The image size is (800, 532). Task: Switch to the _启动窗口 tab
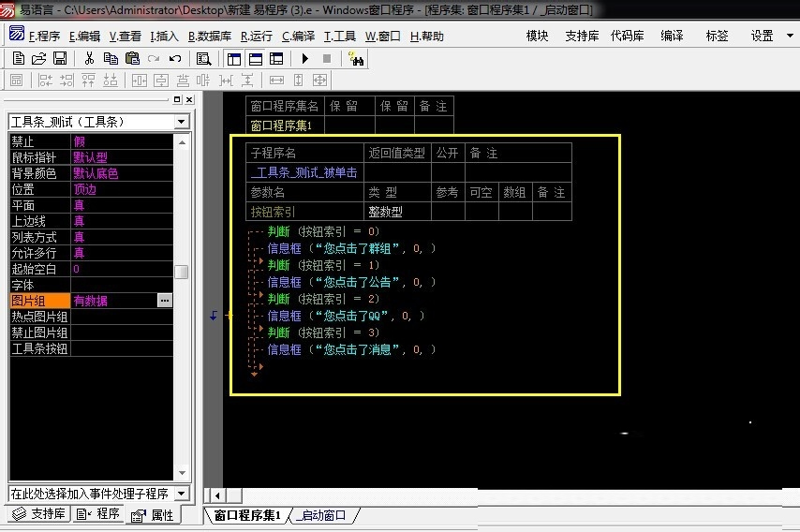(x=322, y=515)
